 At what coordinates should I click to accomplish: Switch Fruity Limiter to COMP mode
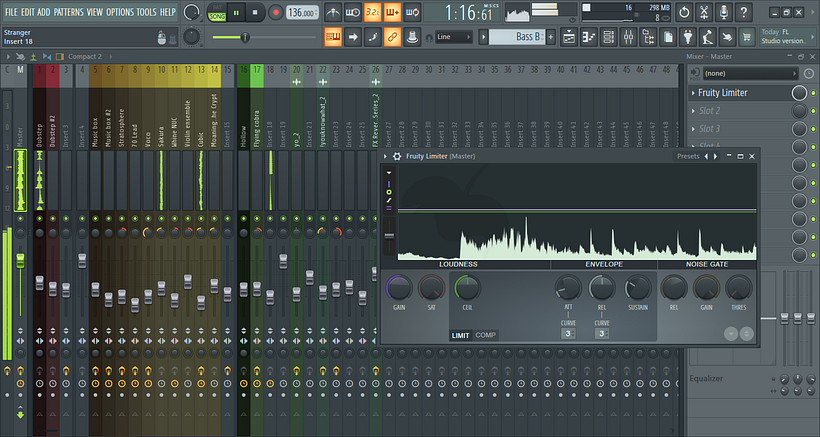click(485, 335)
